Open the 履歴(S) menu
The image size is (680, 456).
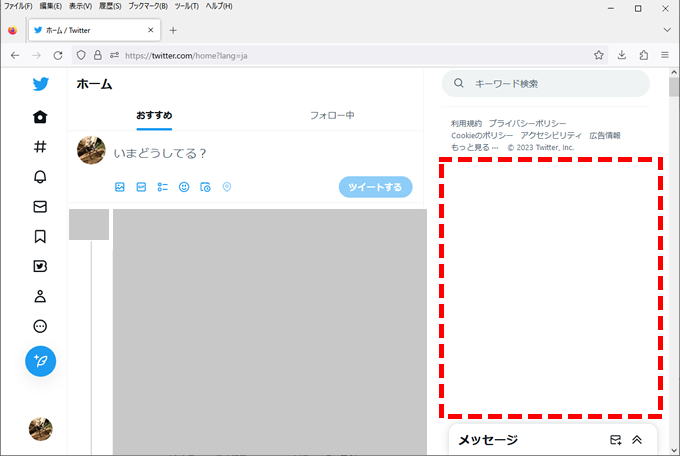[x=110, y=6]
